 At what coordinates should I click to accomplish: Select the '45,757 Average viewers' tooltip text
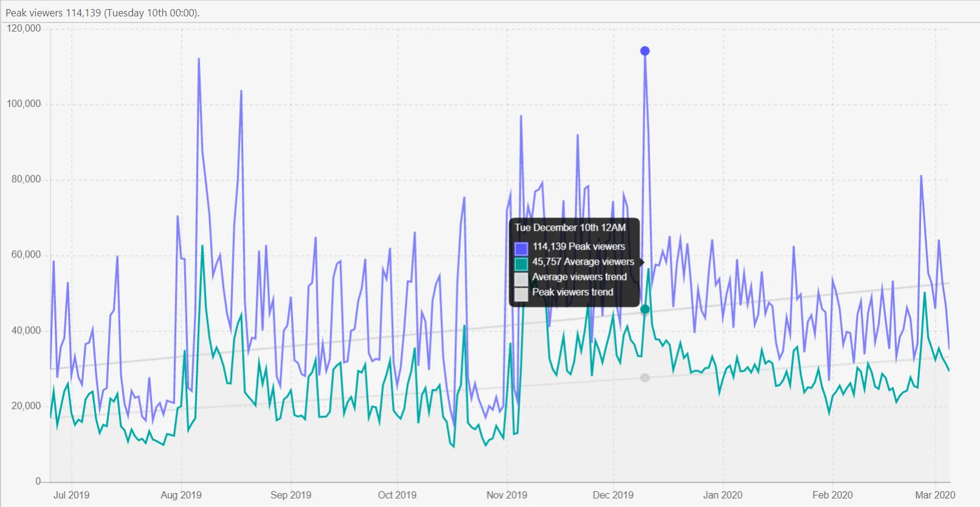(583, 262)
